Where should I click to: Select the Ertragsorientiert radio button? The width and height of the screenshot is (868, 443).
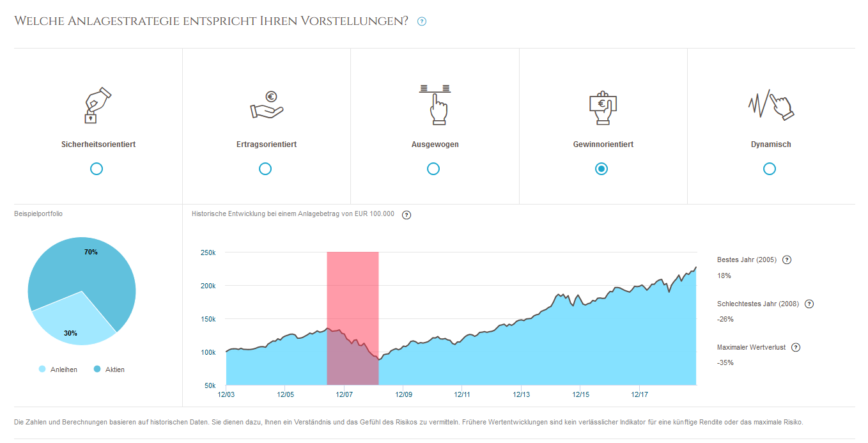coord(265,169)
